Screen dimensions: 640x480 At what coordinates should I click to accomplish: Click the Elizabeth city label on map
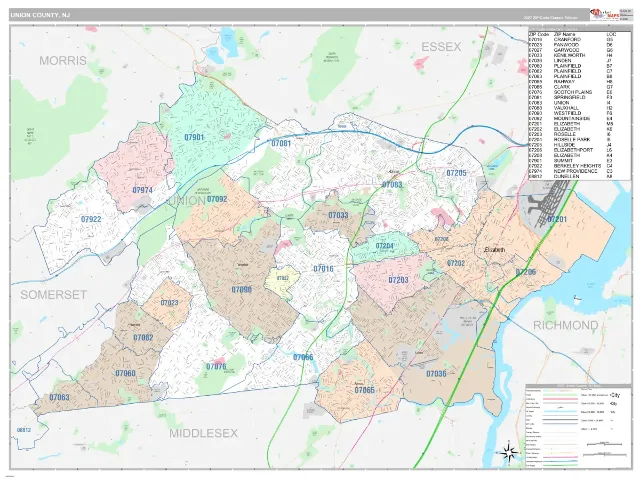click(495, 250)
